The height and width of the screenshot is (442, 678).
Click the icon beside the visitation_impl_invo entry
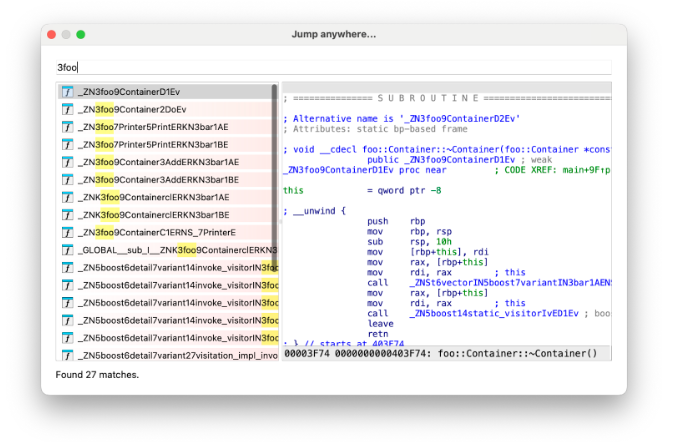pos(67,355)
